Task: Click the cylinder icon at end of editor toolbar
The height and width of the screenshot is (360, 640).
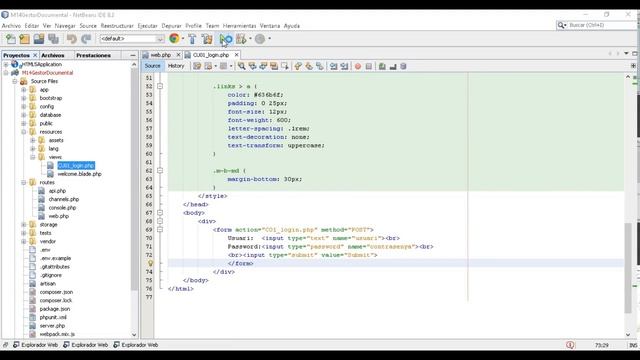Action: 403,66
